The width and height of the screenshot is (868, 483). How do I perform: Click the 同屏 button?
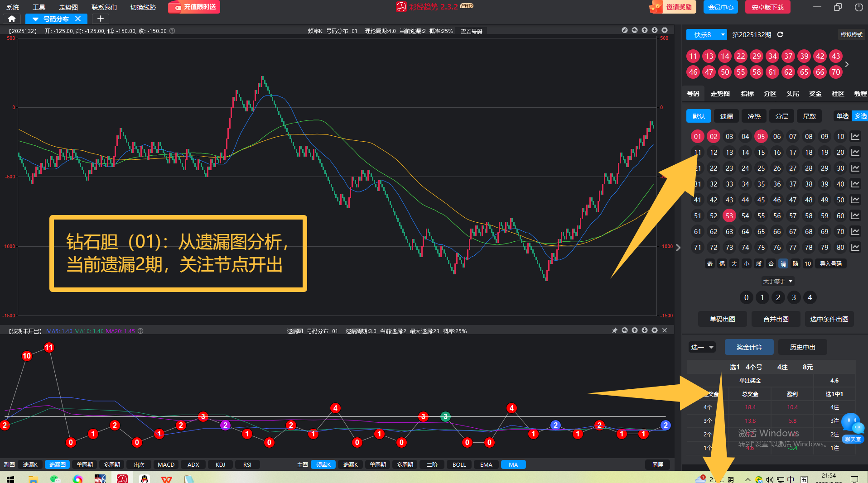658,464
